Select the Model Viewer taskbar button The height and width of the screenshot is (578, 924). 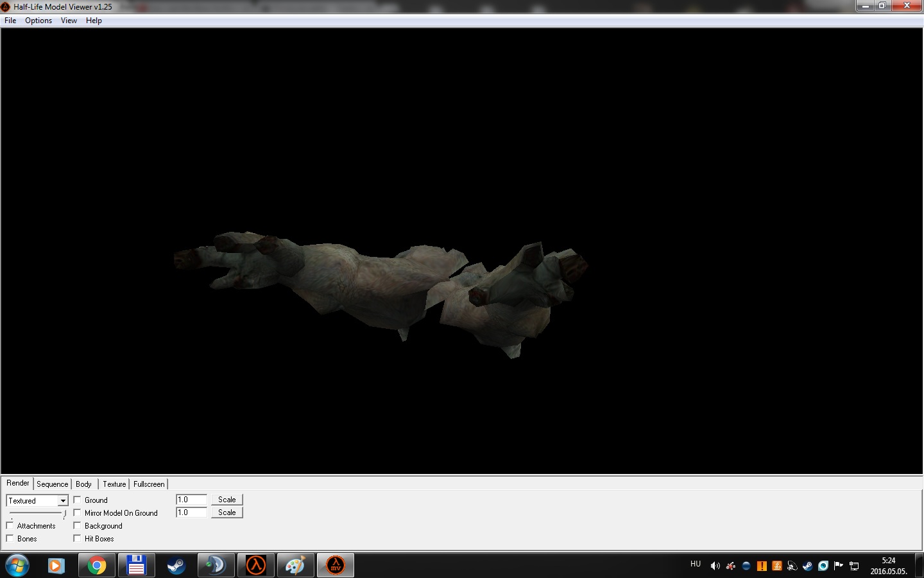click(335, 566)
